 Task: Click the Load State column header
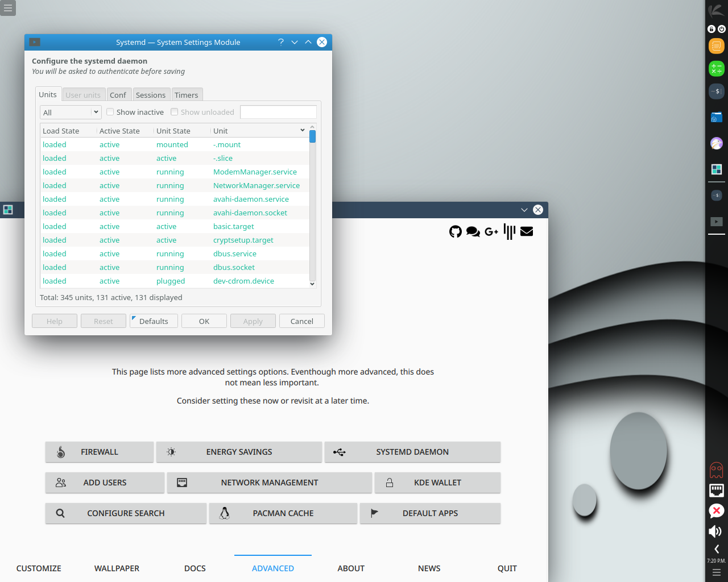point(68,131)
